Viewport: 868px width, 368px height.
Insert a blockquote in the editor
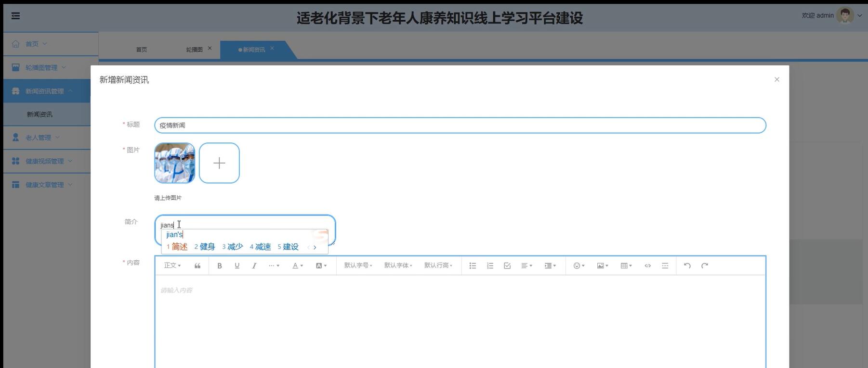coord(197,266)
